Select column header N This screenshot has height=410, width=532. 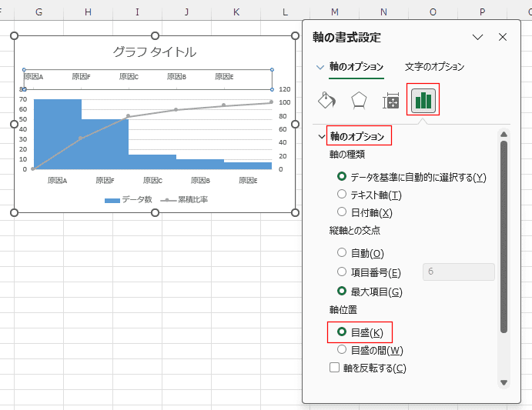pos(383,12)
